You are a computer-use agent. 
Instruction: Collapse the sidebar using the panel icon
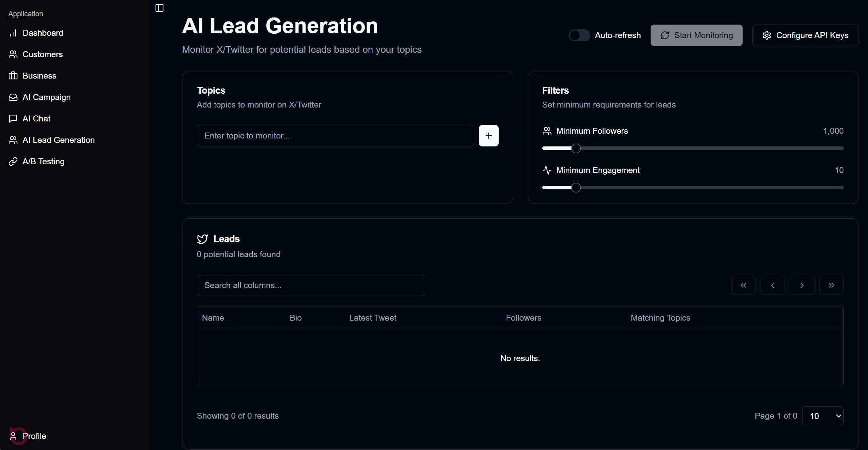(159, 8)
